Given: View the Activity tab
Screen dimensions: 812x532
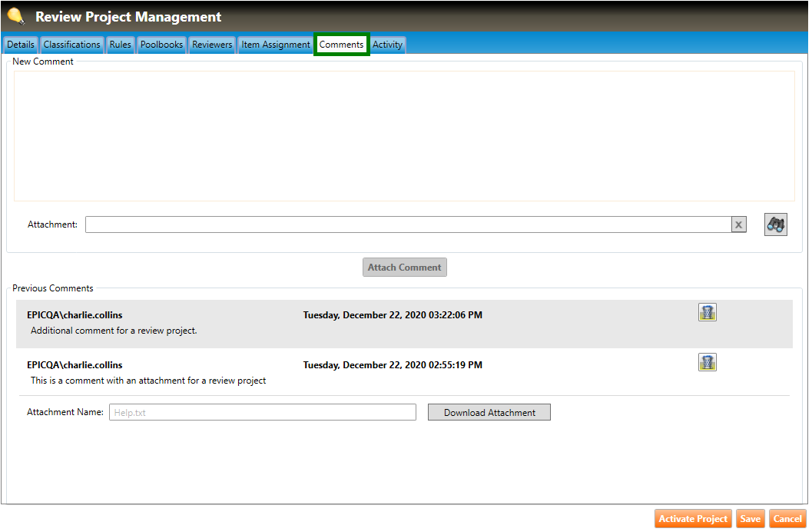Looking at the screenshot, I should click(x=387, y=45).
